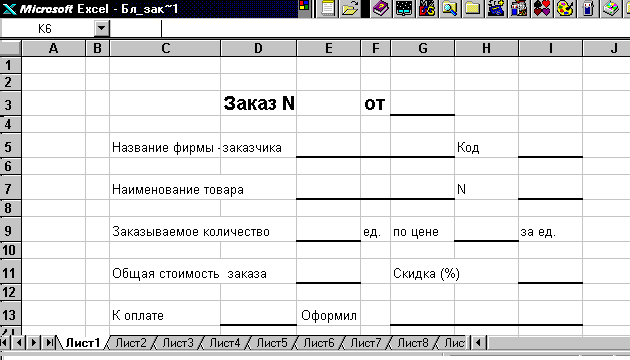Jump to last sheet with tab scroll button
The height and width of the screenshot is (360, 630).
49,343
